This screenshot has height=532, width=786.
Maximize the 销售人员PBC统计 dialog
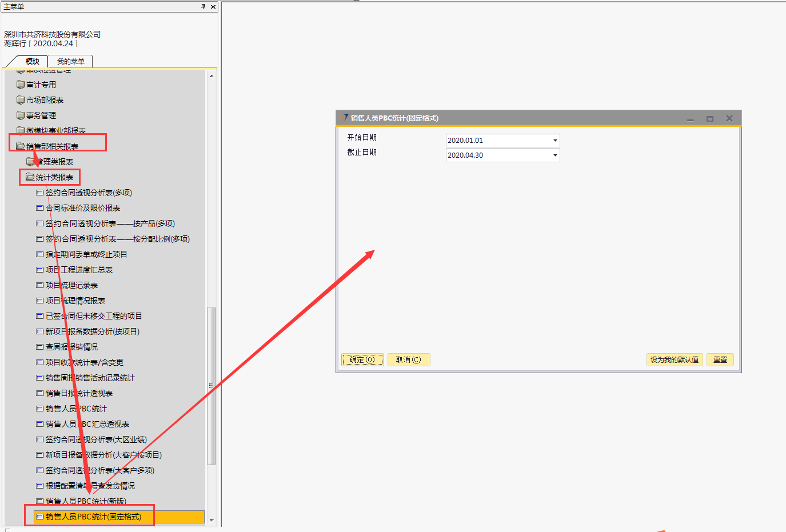(709, 119)
